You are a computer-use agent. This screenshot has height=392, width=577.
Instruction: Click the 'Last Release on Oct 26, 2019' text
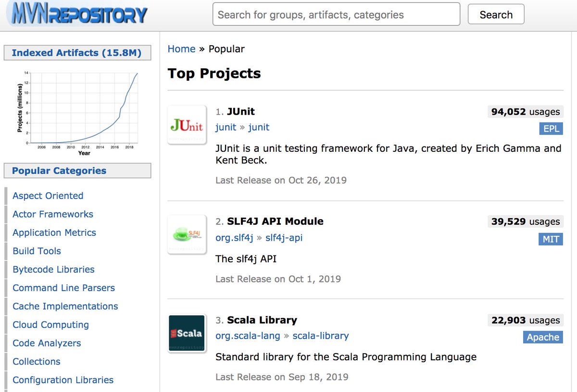(x=281, y=180)
